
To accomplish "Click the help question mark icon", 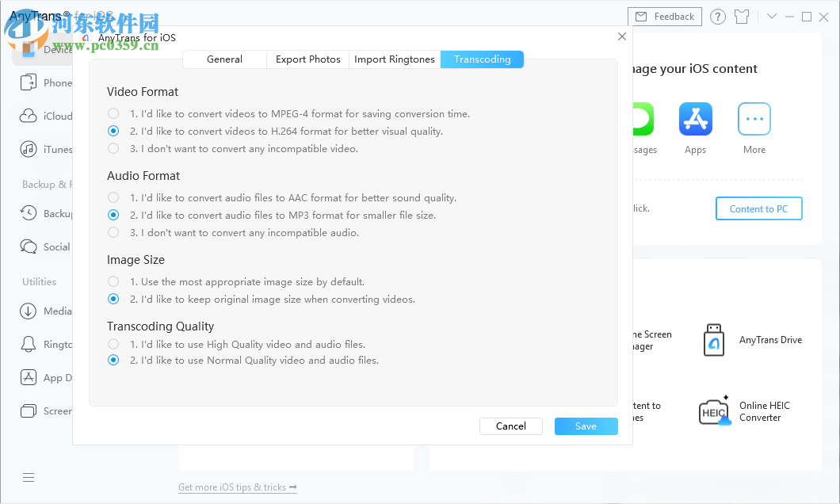I will [717, 16].
